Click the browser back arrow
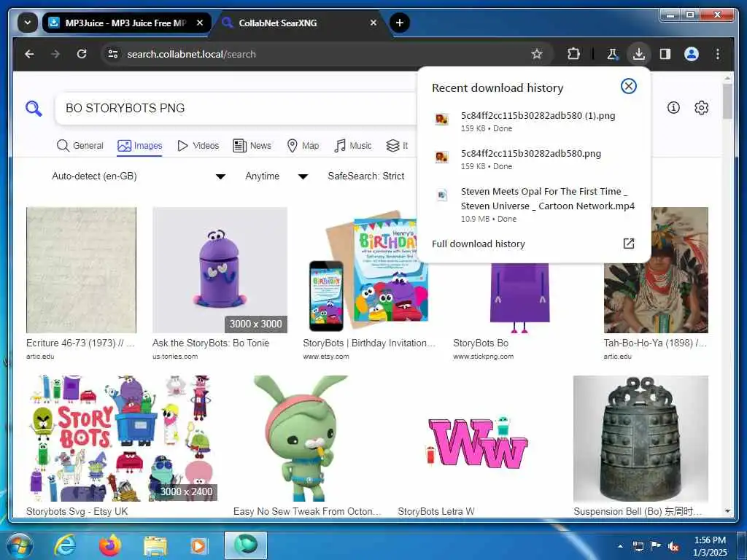 [29, 54]
